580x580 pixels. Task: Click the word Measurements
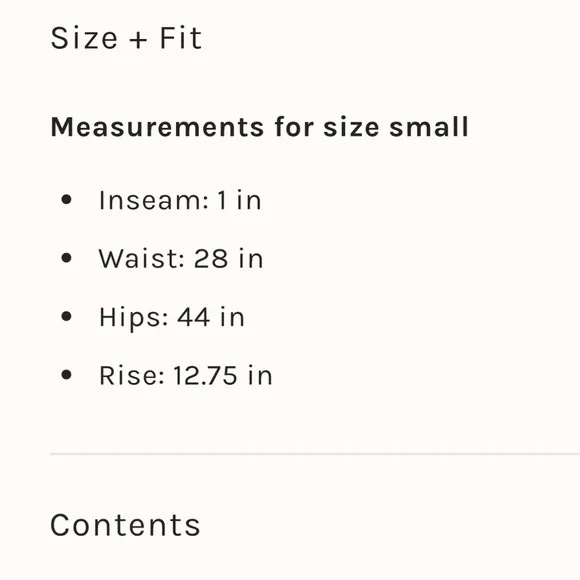(x=157, y=127)
